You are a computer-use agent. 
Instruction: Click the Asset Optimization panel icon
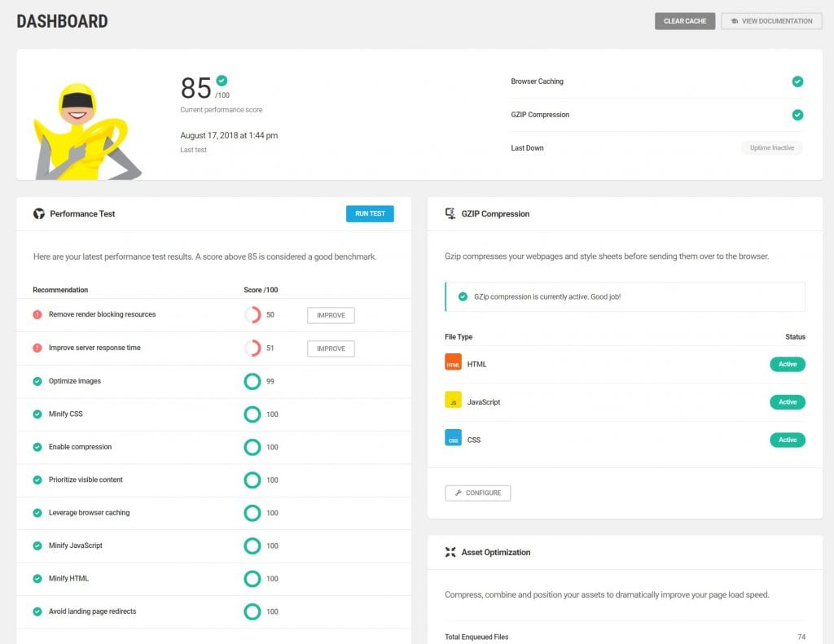(x=450, y=552)
